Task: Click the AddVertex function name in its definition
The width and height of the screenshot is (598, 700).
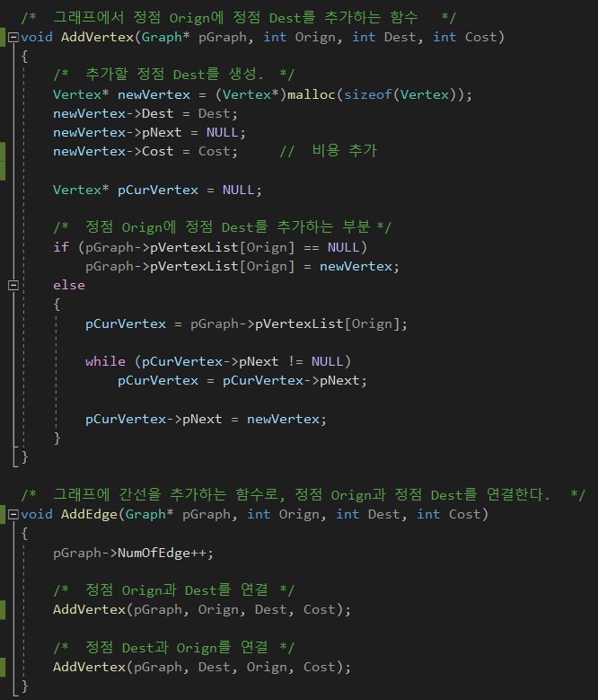Action: coord(97,37)
